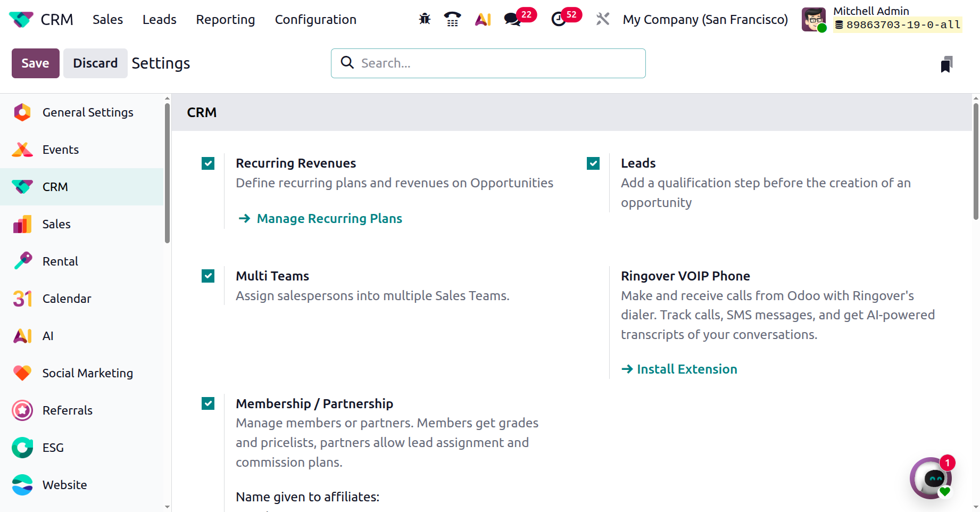980x512 pixels.
Task: Open the chat messages icon
Action: pyautogui.click(x=513, y=20)
